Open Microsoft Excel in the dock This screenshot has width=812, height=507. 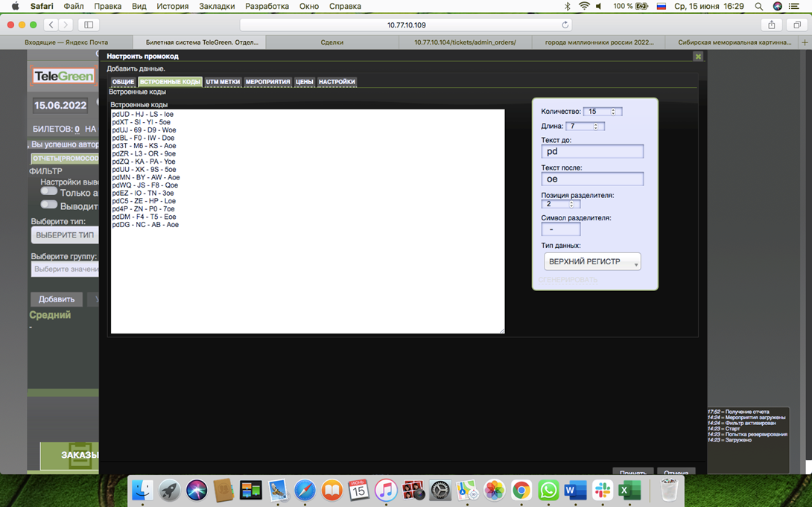pyautogui.click(x=629, y=490)
